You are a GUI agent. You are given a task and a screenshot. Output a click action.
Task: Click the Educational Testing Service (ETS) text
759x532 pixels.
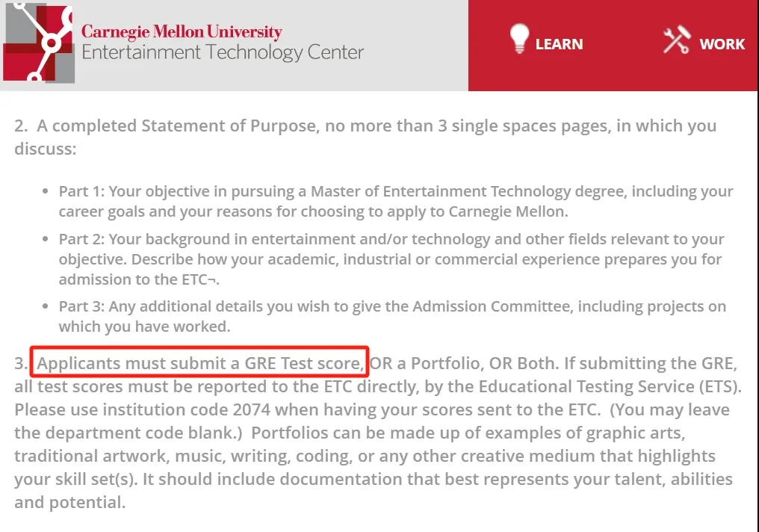point(610,386)
